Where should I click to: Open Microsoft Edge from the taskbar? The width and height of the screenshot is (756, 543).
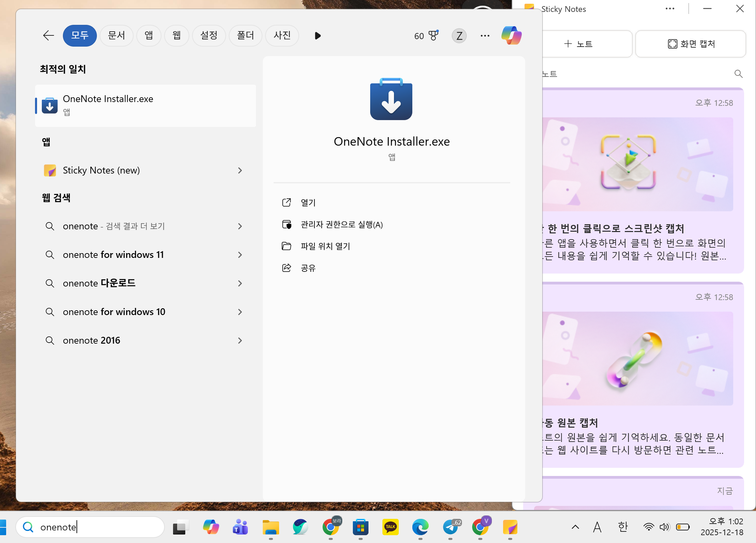pos(420,527)
